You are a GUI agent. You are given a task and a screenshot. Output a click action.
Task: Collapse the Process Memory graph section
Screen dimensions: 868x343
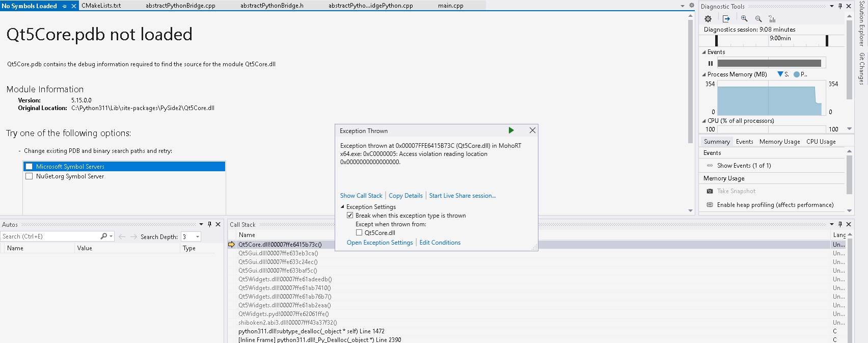[x=704, y=74]
